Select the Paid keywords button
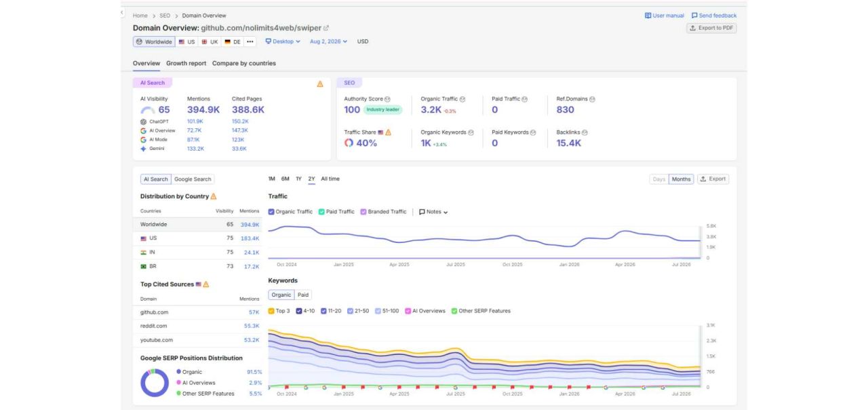The width and height of the screenshot is (868, 410). pyautogui.click(x=303, y=295)
